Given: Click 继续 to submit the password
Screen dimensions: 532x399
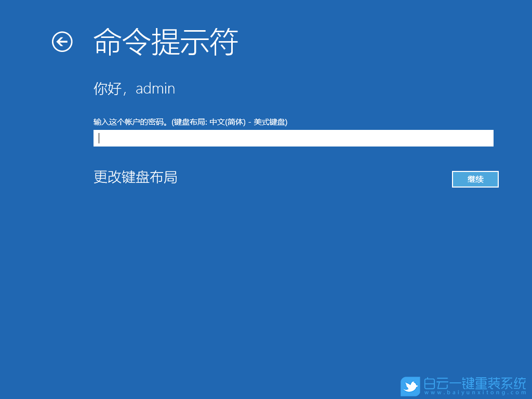Looking at the screenshot, I should (475, 179).
